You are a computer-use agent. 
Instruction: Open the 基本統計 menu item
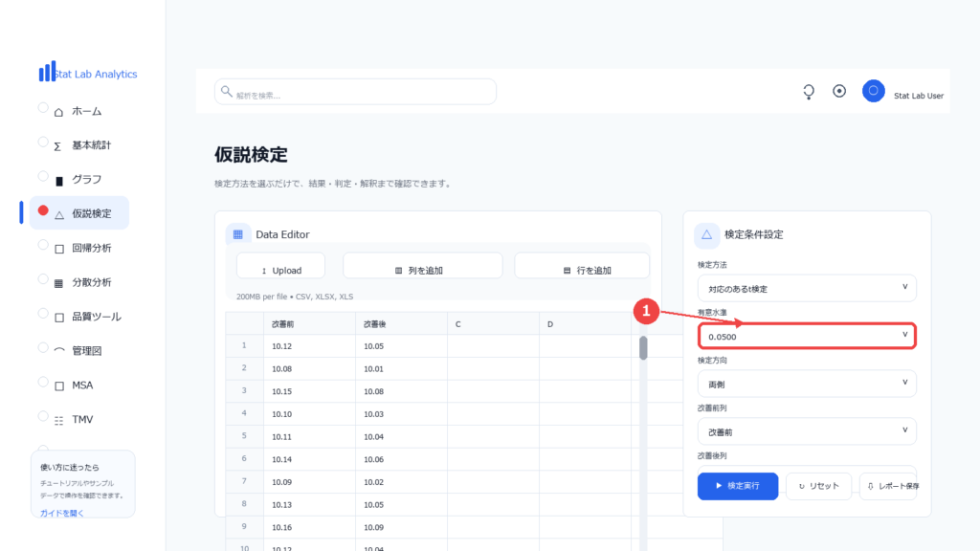[91, 145]
